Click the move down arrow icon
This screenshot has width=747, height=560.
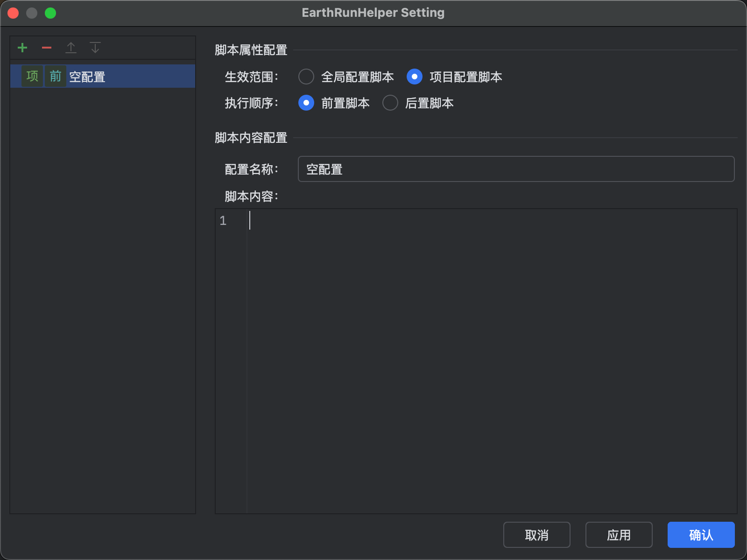coord(95,48)
